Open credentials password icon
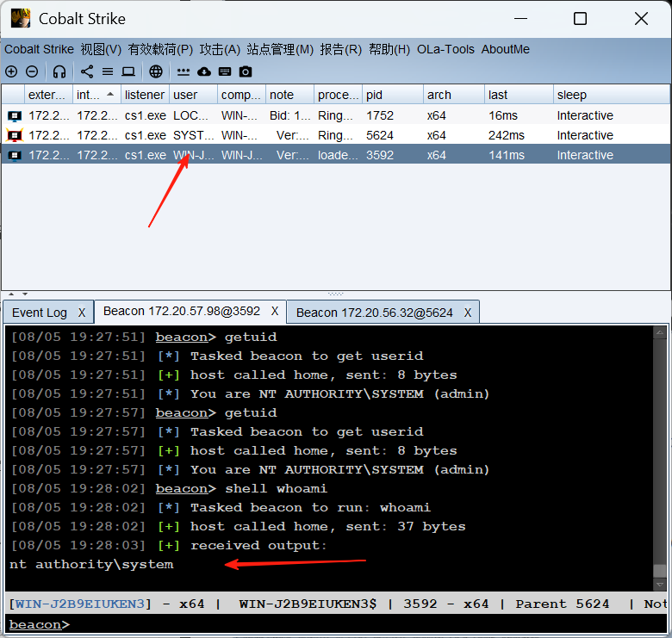Image resolution: width=672 pixels, height=638 pixels. [x=184, y=71]
